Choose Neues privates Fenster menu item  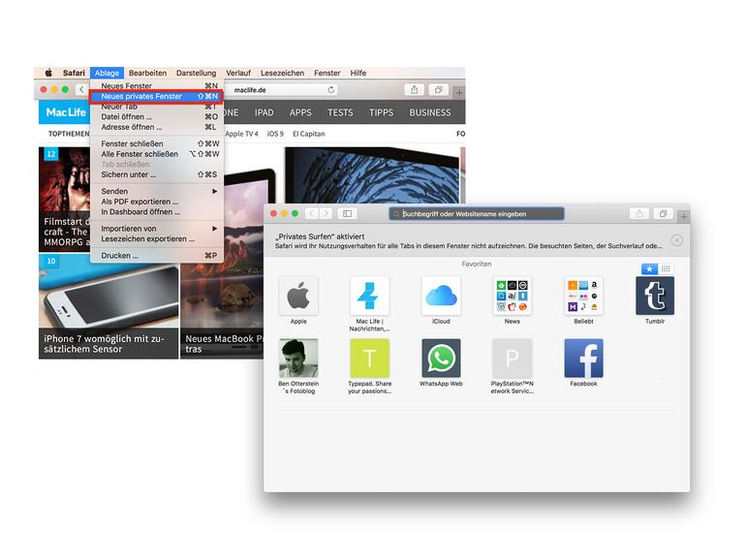(x=156, y=96)
